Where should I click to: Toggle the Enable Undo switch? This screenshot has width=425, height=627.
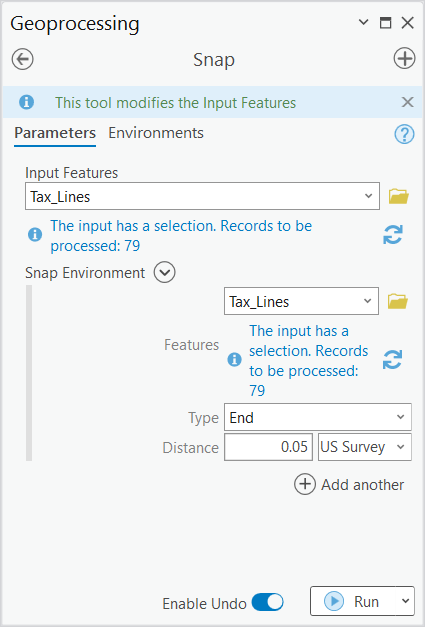coord(267,602)
